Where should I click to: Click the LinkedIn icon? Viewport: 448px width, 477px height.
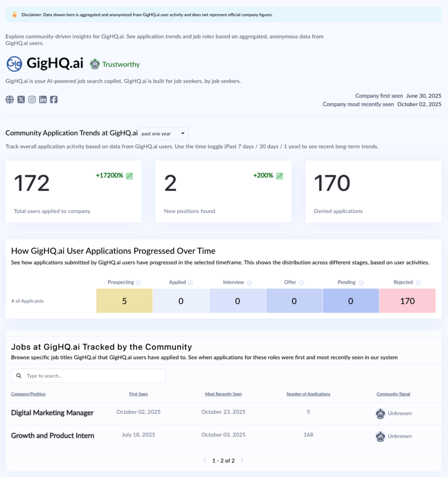coord(42,99)
